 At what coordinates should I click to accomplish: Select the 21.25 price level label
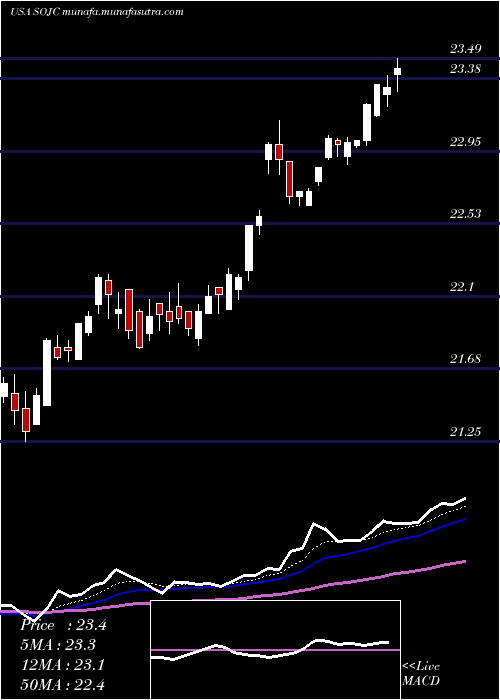(x=466, y=431)
